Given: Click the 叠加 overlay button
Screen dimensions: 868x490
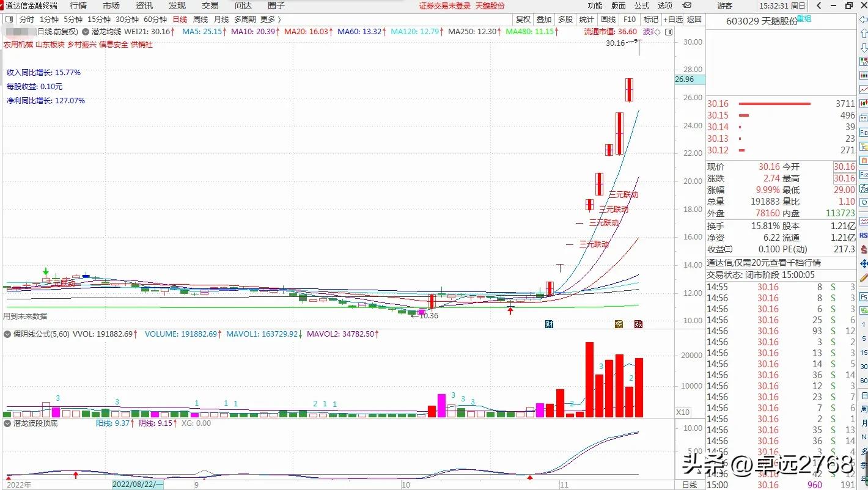Looking at the screenshot, I should pyautogui.click(x=544, y=20).
